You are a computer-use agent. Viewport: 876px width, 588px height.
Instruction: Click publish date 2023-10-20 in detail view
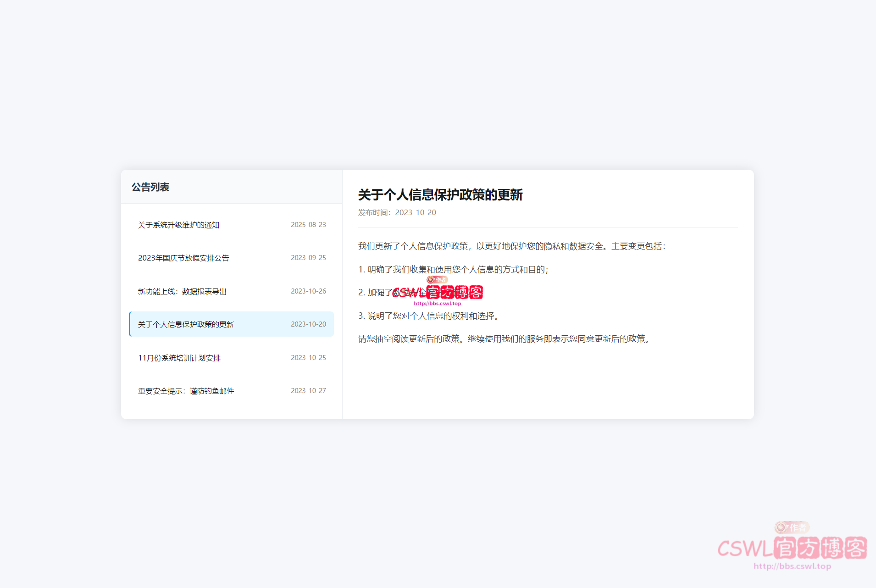pos(415,212)
